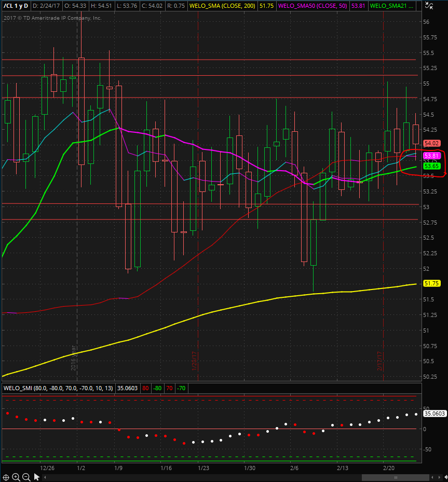
Task: Click the red 80 level in SMI header
Action: point(145,388)
